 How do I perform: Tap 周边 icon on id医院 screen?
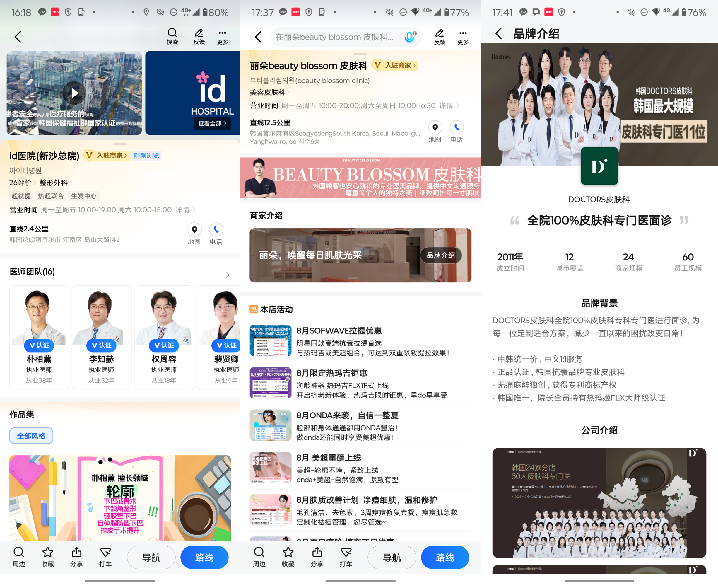(x=19, y=558)
